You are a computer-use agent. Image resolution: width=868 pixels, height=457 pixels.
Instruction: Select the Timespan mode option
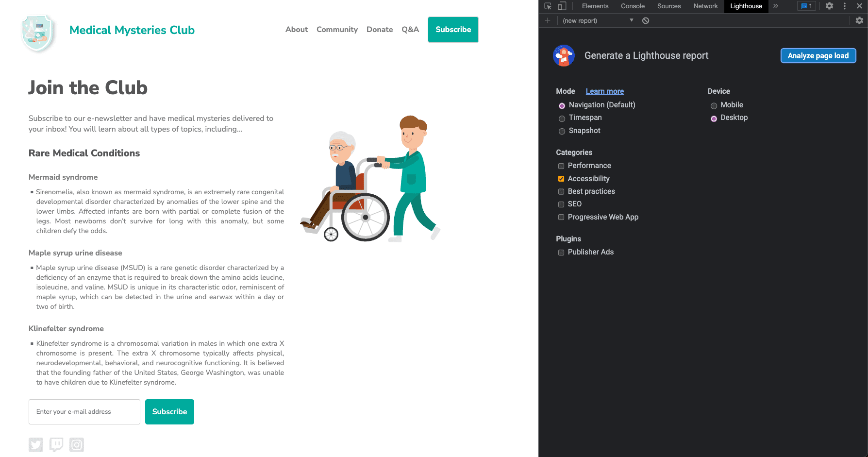tap(562, 118)
